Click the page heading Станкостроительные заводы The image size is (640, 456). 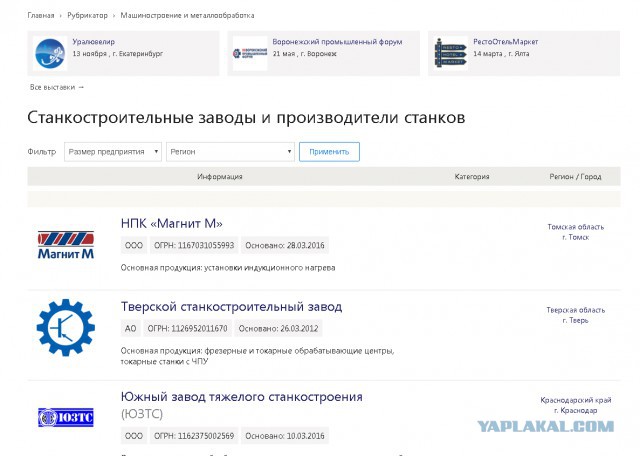(x=246, y=118)
